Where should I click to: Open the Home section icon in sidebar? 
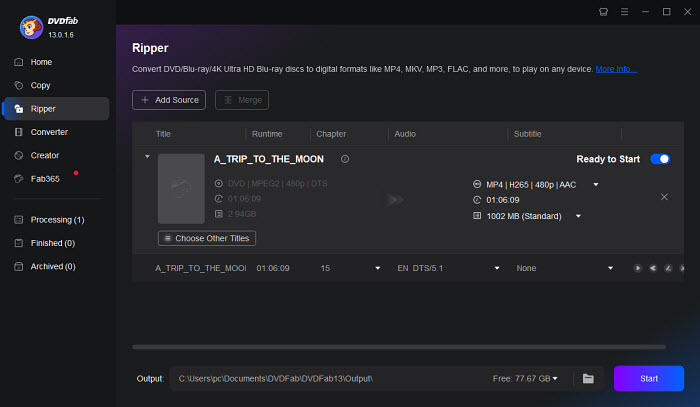coord(18,62)
